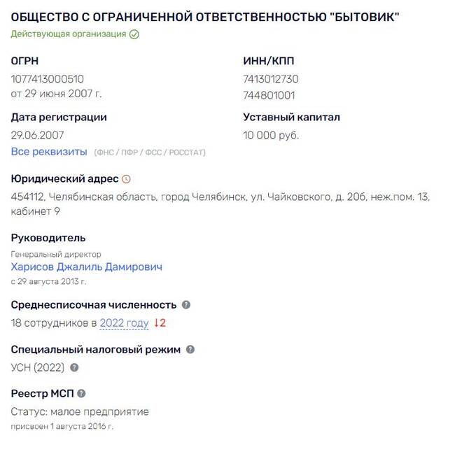Screen dimensions: 476x452
Task: Click the Уставный капитал value 10 000 руб.
Action: point(271,135)
